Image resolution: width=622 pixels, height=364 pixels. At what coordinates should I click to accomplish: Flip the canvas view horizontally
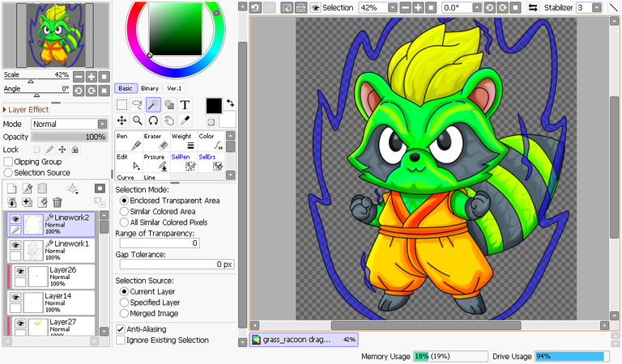tap(533, 7)
